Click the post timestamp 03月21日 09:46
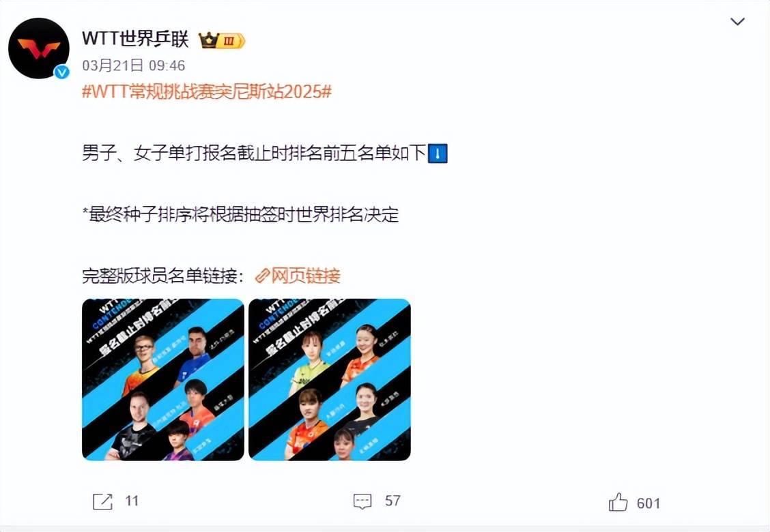 (x=134, y=65)
